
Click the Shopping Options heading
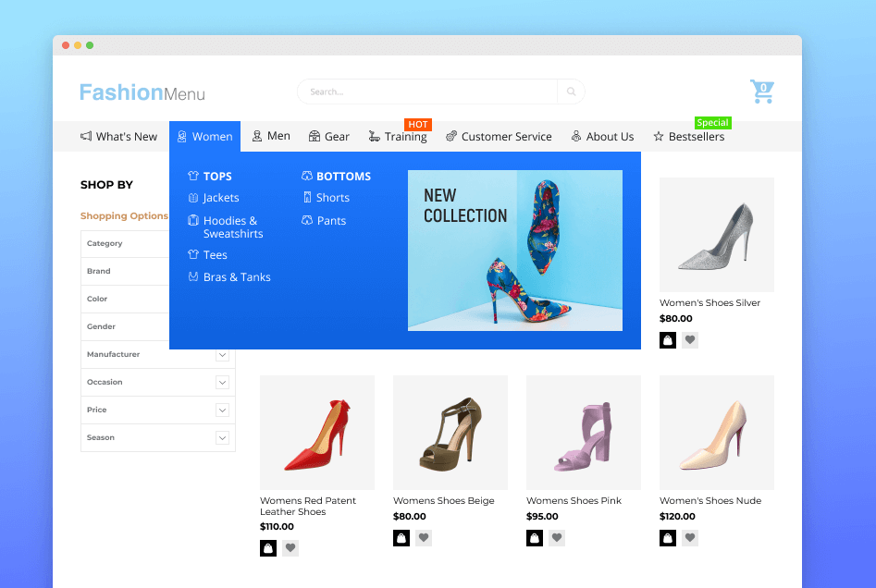[124, 215]
